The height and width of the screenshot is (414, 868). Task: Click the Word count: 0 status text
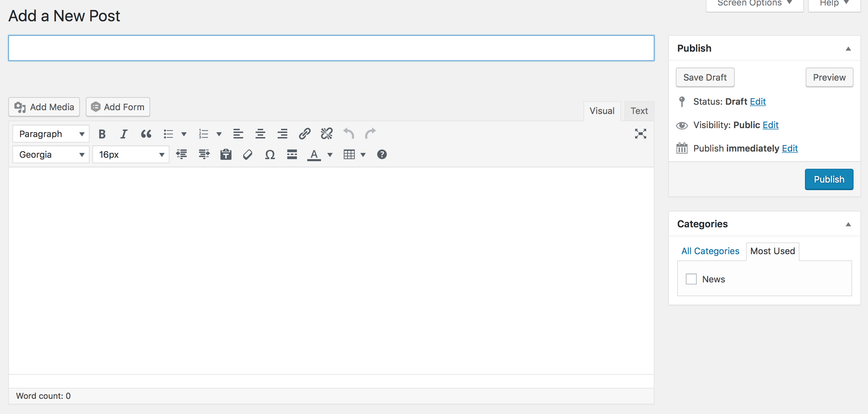(x=43, y=396)
